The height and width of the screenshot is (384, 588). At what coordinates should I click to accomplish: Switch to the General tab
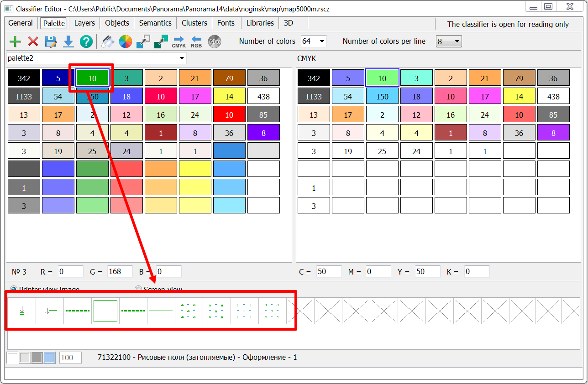tap(21, 23)
